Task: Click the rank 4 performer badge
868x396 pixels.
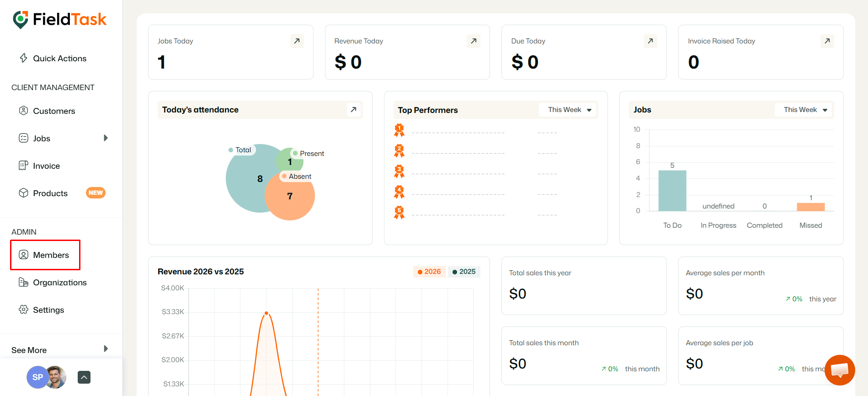Action: click(399, 192)
